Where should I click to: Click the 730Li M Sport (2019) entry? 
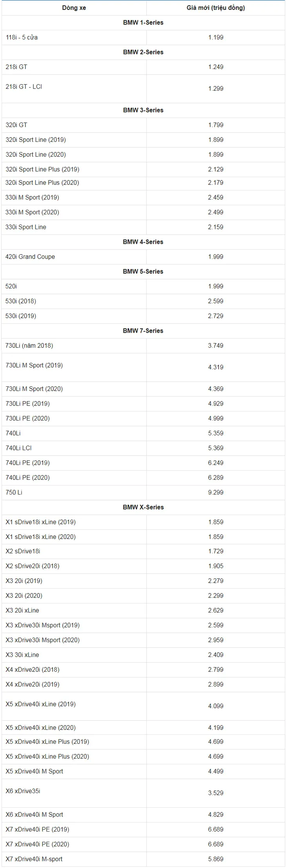point(34,365)
